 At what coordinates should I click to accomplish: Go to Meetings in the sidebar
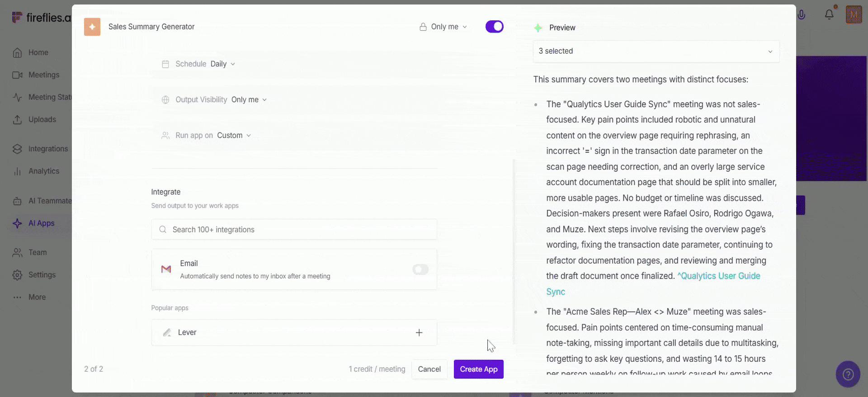pyautogui.click(x=44, y=75)
